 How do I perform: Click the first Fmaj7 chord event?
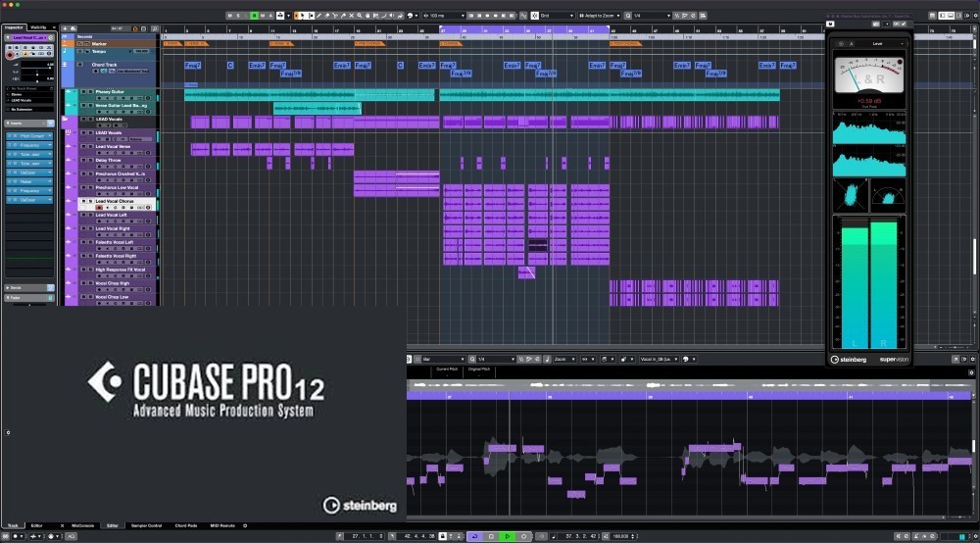(192, 65)
